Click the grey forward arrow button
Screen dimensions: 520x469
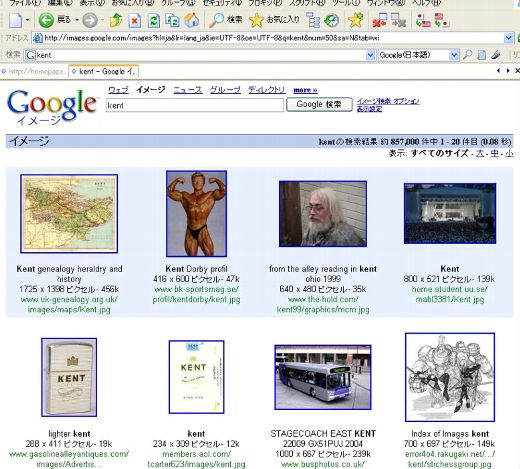tap(90, 20)
